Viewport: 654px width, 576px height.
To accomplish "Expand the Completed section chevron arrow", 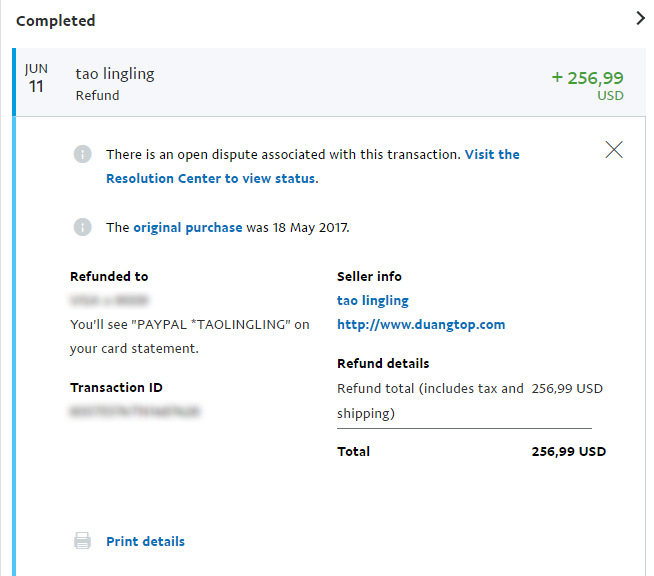I will (640, 18).
